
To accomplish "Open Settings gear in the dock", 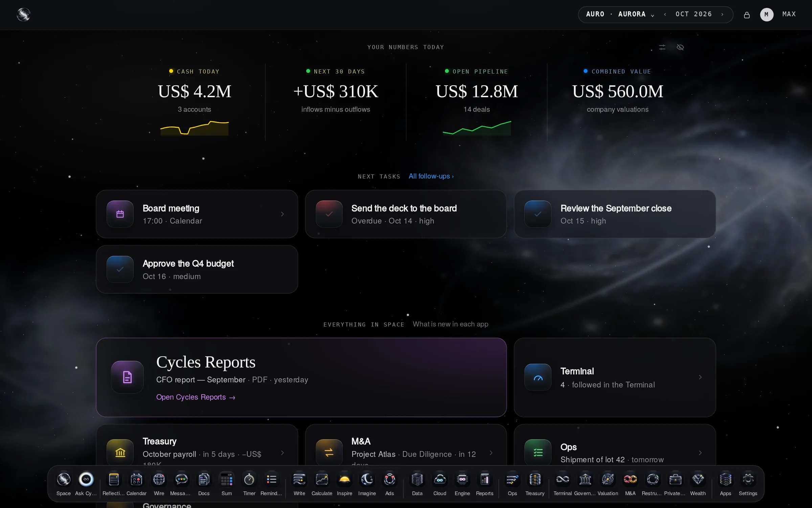I will pos(748,480).
